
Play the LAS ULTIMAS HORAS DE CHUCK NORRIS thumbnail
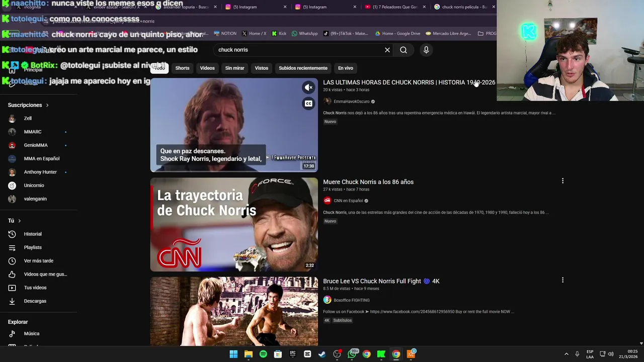click(x=234, y=125)
